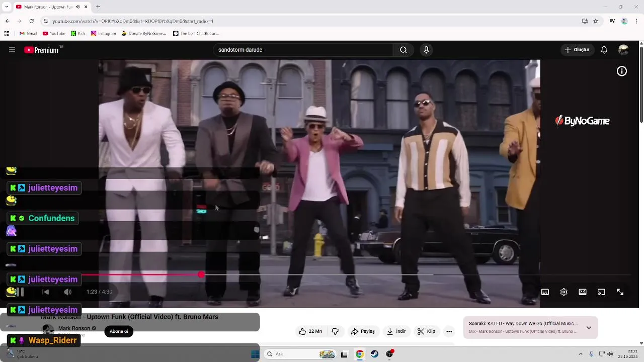Skip to the previous video
Image resolution: width=644 pixels, height=362 pixels.
[46, 292]
